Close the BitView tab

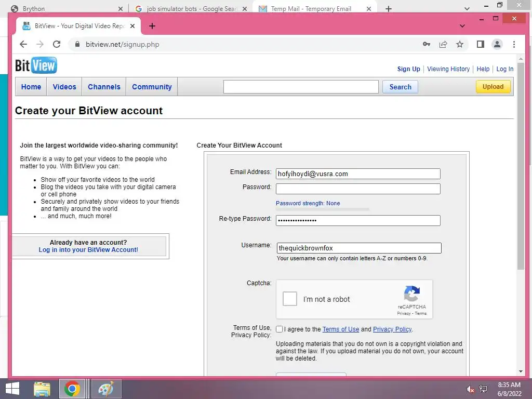pyautogui.click(x=132, y=26)
